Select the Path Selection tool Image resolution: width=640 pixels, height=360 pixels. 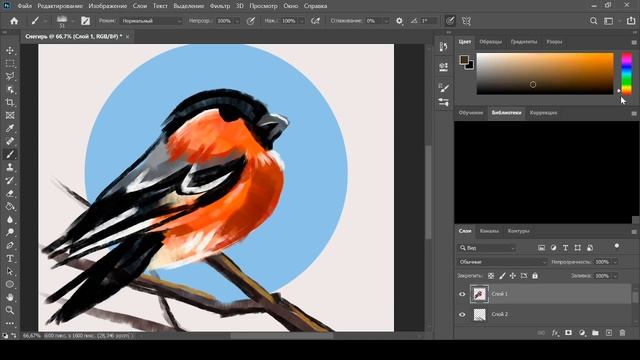click(10, 271)
